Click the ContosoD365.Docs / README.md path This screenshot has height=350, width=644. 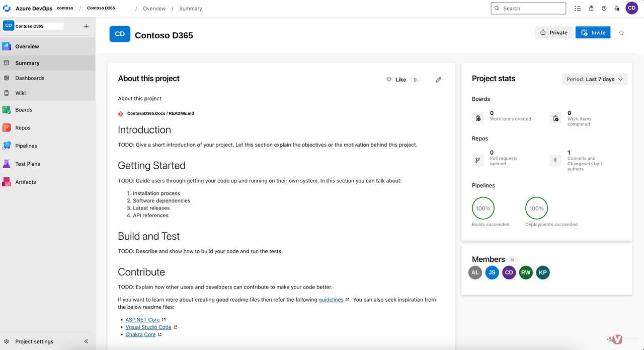(x=160, y=113)
